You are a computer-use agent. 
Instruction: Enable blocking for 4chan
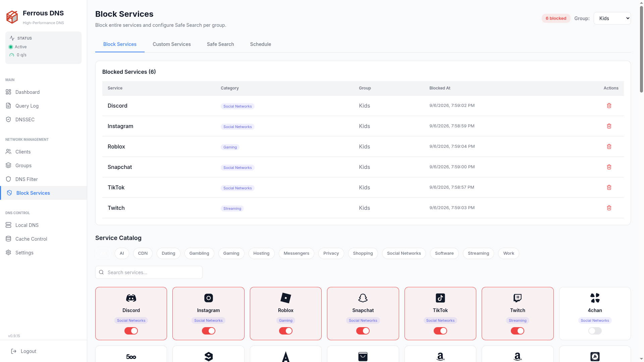595,331
